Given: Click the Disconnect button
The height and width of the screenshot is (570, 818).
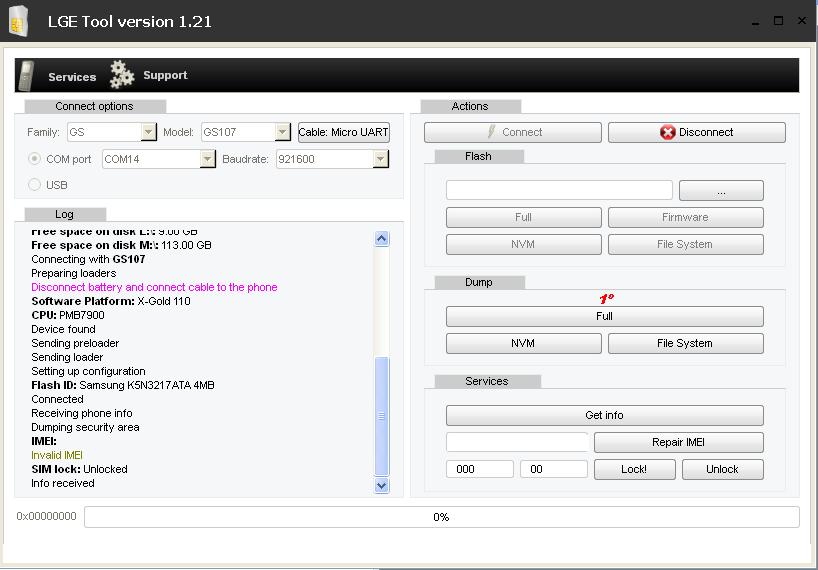Looking at the screenshot, I should (x=696, y=132).
